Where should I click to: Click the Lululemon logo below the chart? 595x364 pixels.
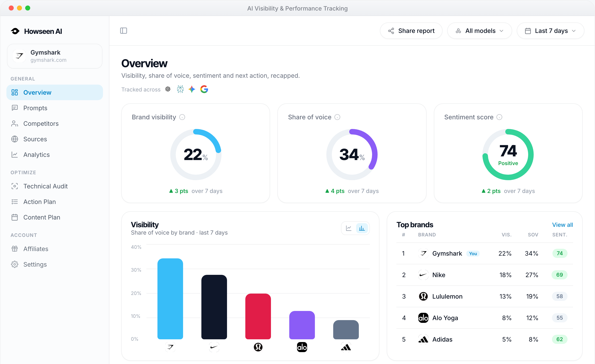pyautogui.click(x=258, y=347)
